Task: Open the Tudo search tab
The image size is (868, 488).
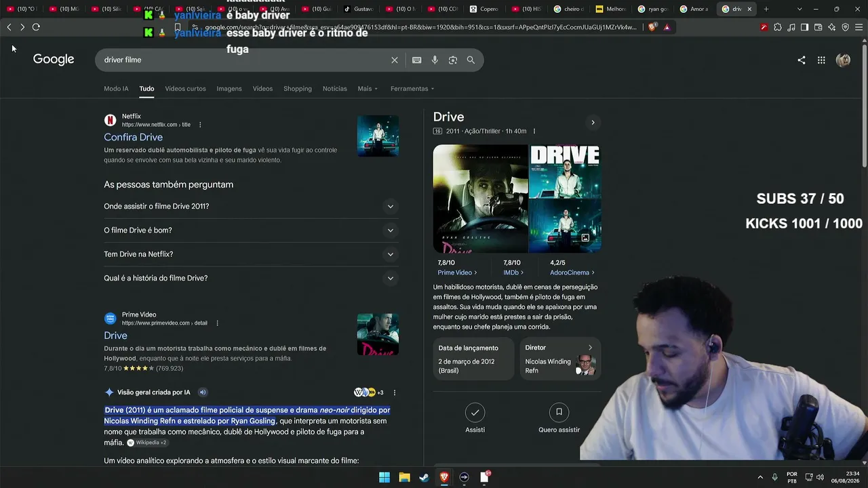Action: [x=146, y=89]
